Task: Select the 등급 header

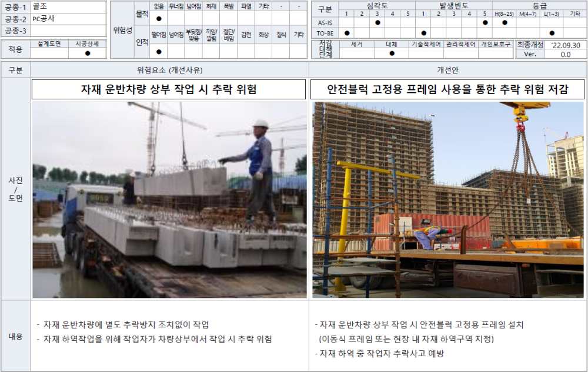Action: point(540,6)
